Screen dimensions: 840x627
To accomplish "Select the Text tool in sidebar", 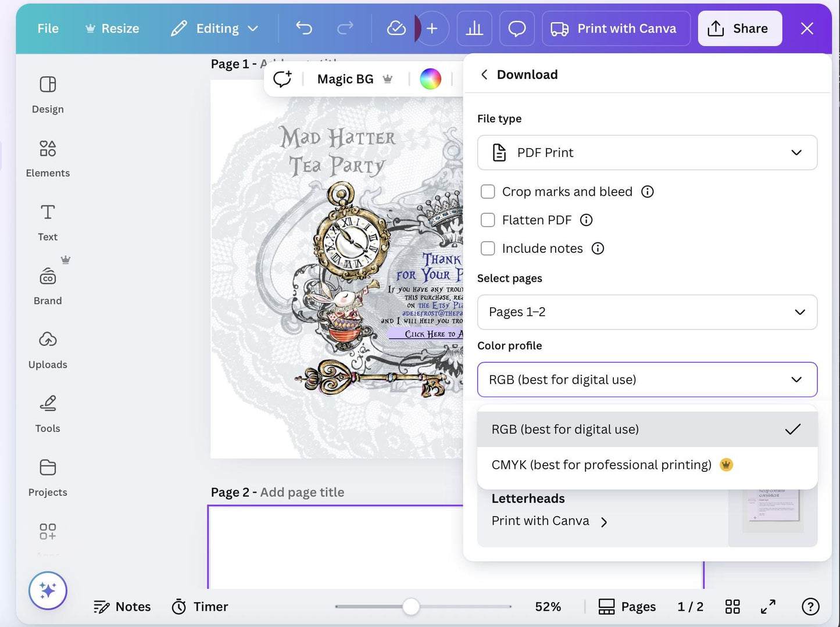I will coord(48,223).
